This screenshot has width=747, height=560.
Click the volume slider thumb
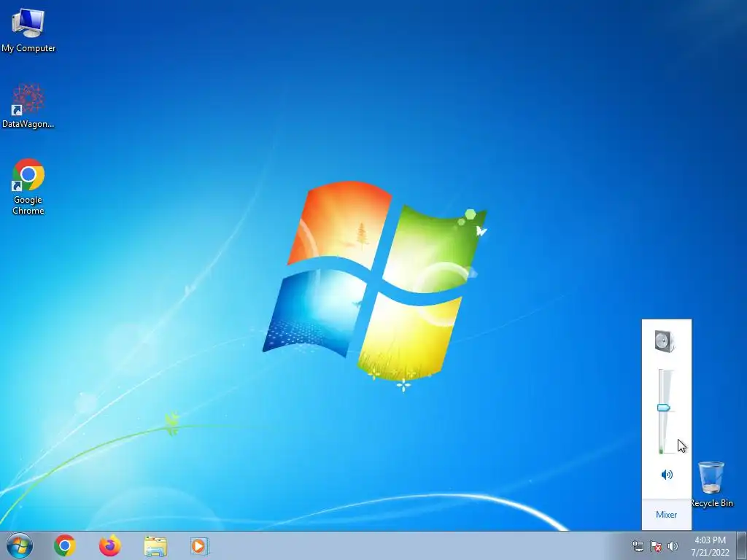(x=664, y=408)
